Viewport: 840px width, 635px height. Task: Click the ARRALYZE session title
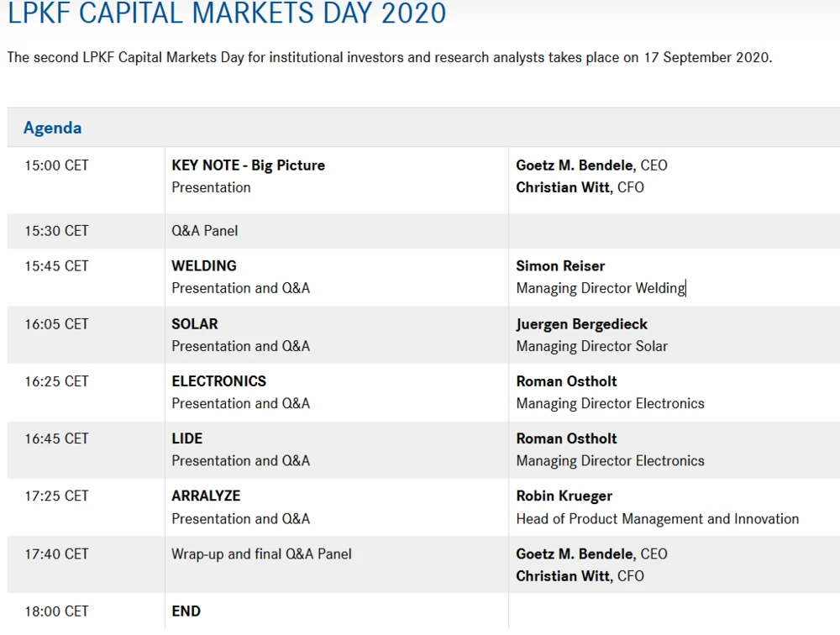[206, 496]
